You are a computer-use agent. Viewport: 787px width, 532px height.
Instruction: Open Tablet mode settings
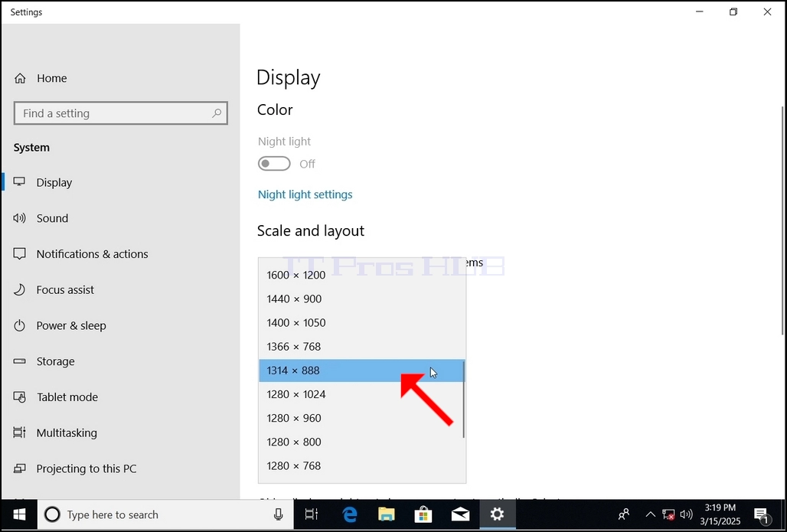tap(67, 397)
